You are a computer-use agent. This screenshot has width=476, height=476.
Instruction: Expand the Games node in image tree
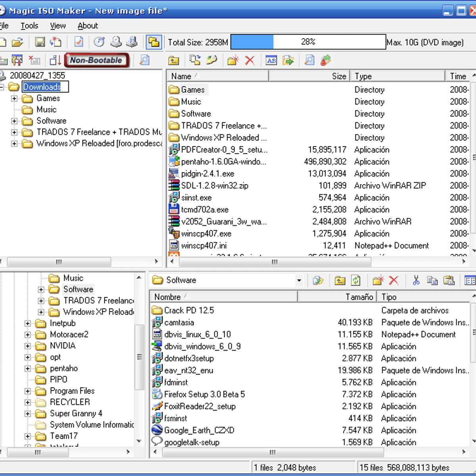tap(14, 98)
